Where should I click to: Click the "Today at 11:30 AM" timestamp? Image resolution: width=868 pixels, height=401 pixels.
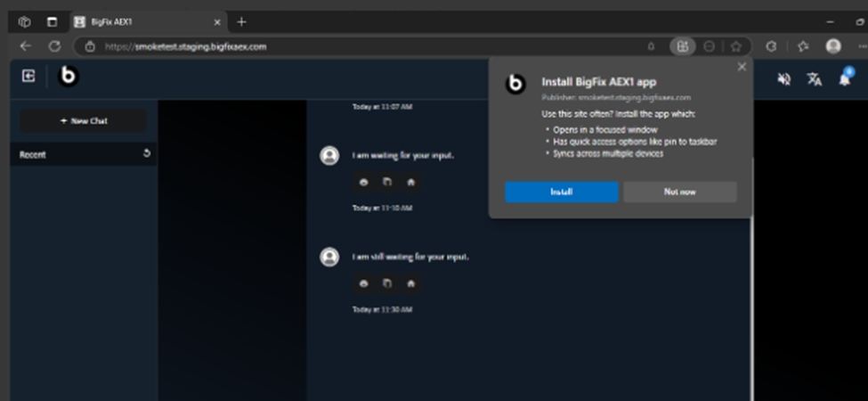tap(382, 309)
